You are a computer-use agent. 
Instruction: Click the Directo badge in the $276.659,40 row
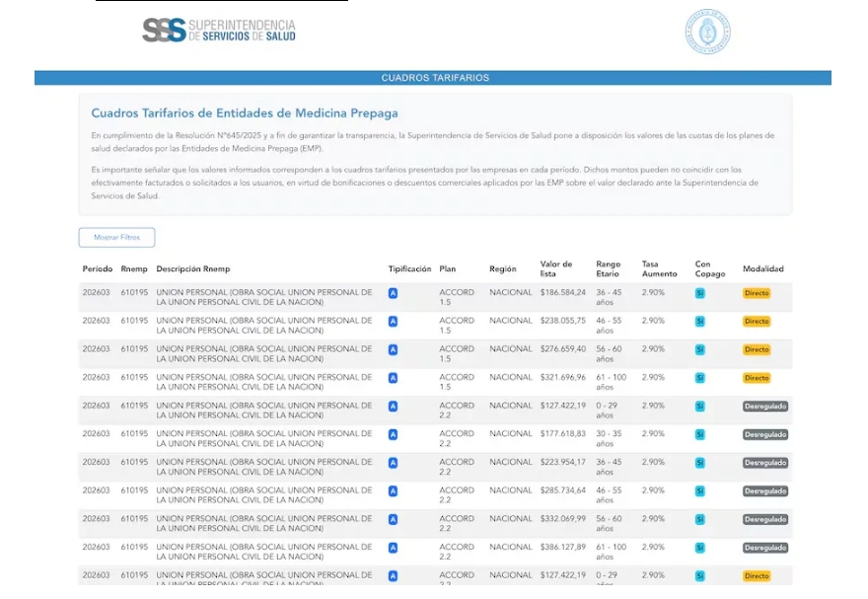757,350
